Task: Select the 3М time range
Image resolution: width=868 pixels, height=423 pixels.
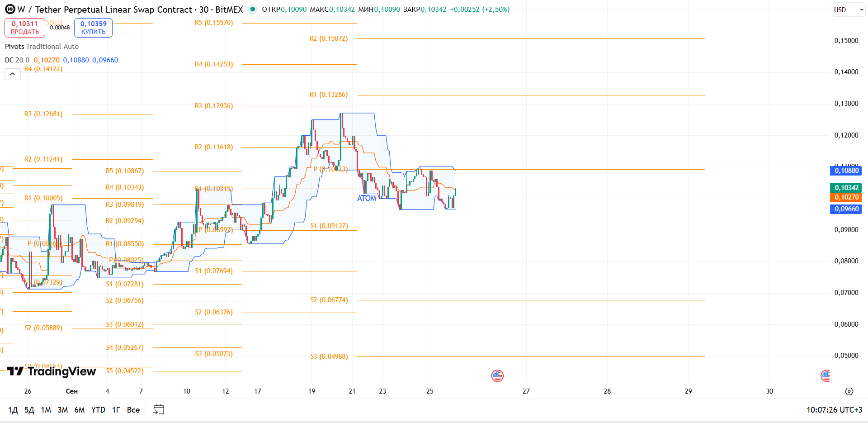Action: (63, 410)
